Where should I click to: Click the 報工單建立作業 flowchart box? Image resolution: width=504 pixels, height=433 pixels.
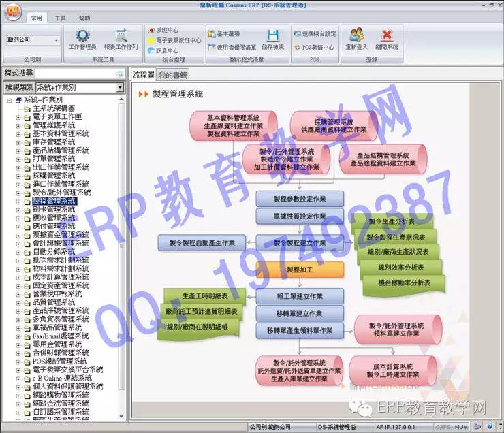tap(300, 296)
